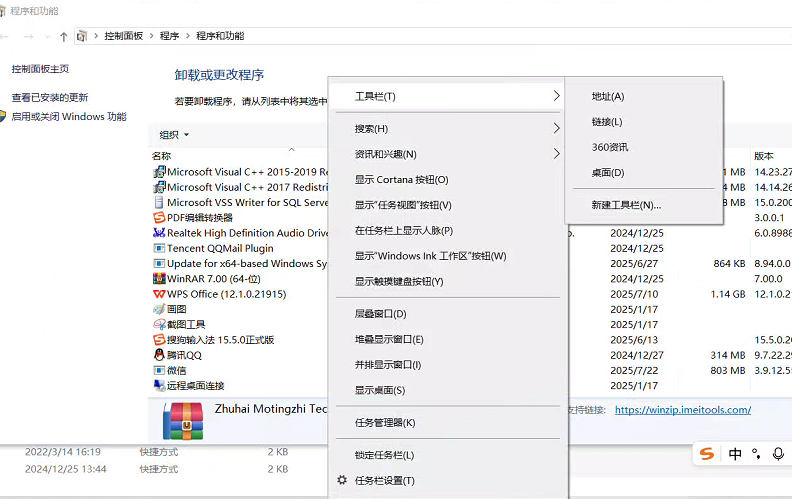Open 查看已安装的更新 link
Image resolution: width=792 pixels, height=499 pixels.
click(50, 97)
